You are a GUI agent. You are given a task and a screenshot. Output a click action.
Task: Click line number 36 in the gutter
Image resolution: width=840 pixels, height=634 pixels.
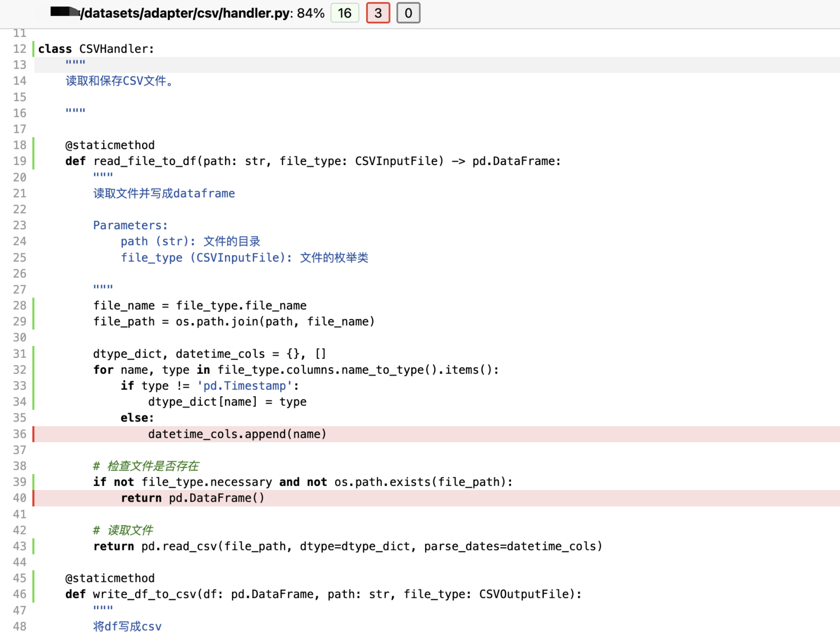(20, 434)
